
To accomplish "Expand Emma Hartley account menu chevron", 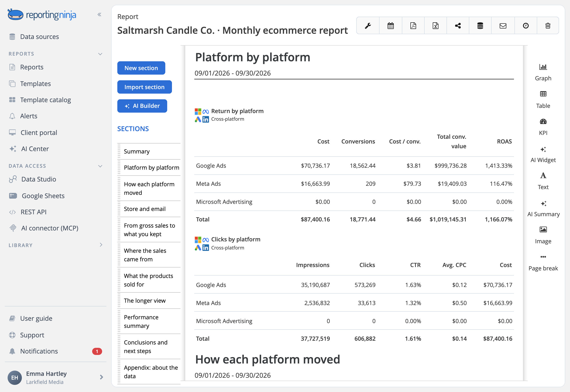I will coord(101,377).
